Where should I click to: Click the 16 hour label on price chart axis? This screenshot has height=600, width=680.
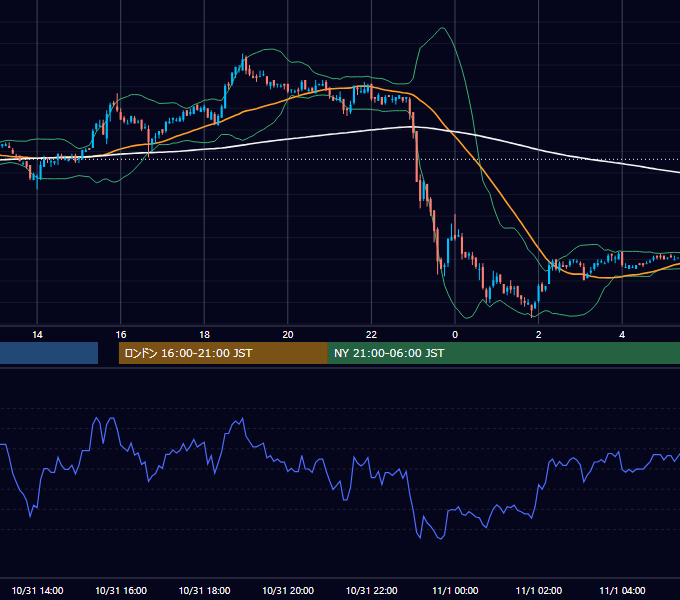point(121,335)
